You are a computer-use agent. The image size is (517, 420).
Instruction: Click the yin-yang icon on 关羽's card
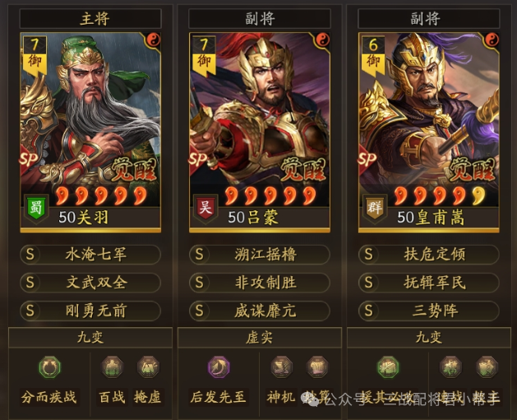[x=154, y=40]
